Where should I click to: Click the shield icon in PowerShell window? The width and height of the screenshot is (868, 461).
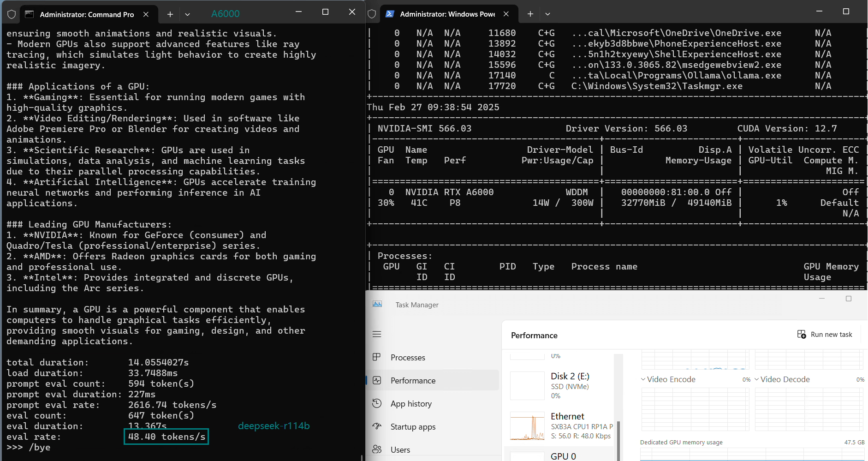[372, 14]
